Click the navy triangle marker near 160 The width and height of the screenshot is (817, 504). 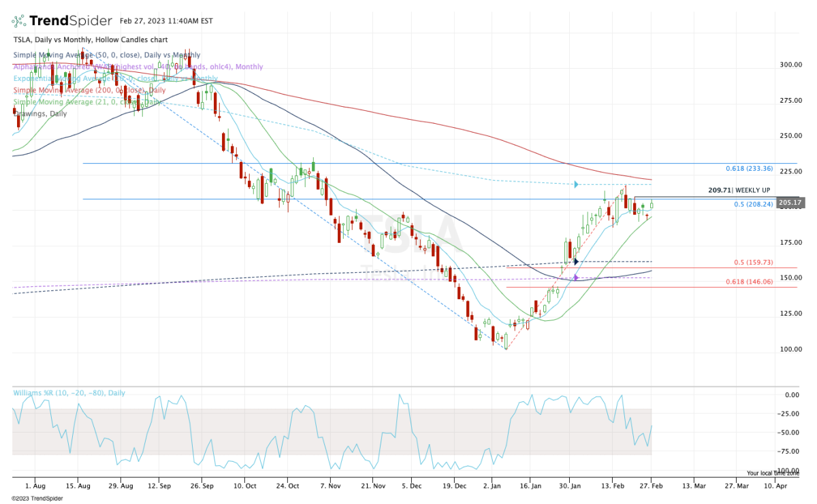click(x=576, y=261)
